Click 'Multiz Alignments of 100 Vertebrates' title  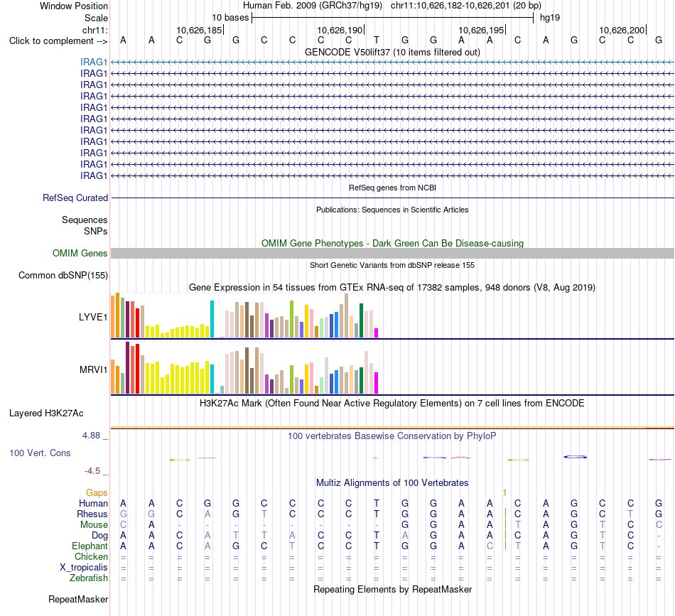pos(392,483)
